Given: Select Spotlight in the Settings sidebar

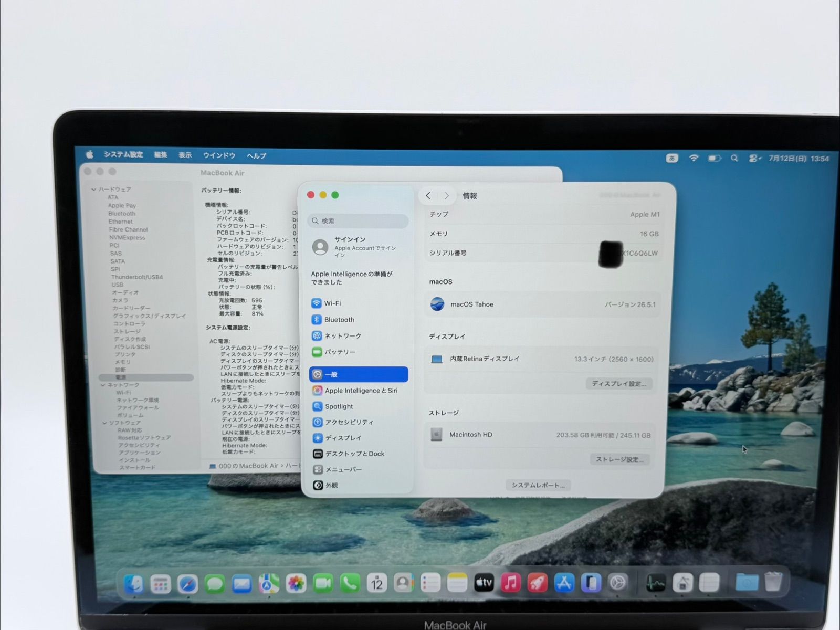Looking at the screenshot, I should point(359,406).
